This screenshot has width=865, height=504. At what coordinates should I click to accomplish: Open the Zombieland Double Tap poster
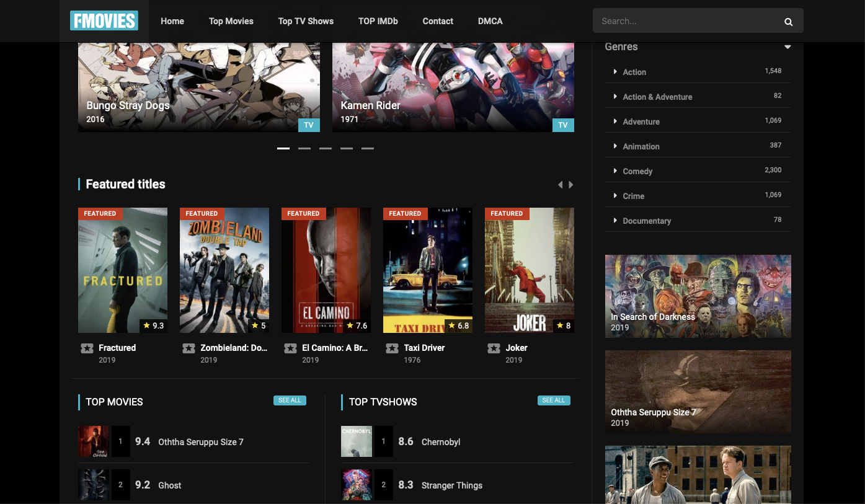pos(224,270)
